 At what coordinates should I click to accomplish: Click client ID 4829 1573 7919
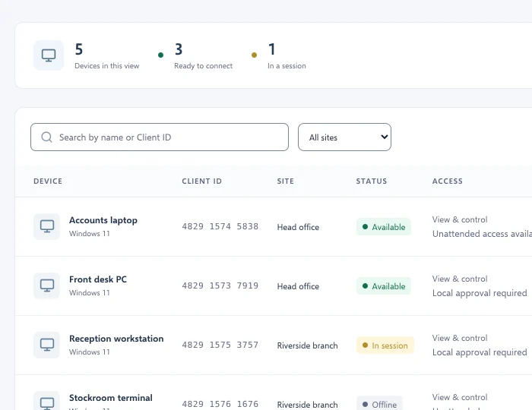click(220, 285)
